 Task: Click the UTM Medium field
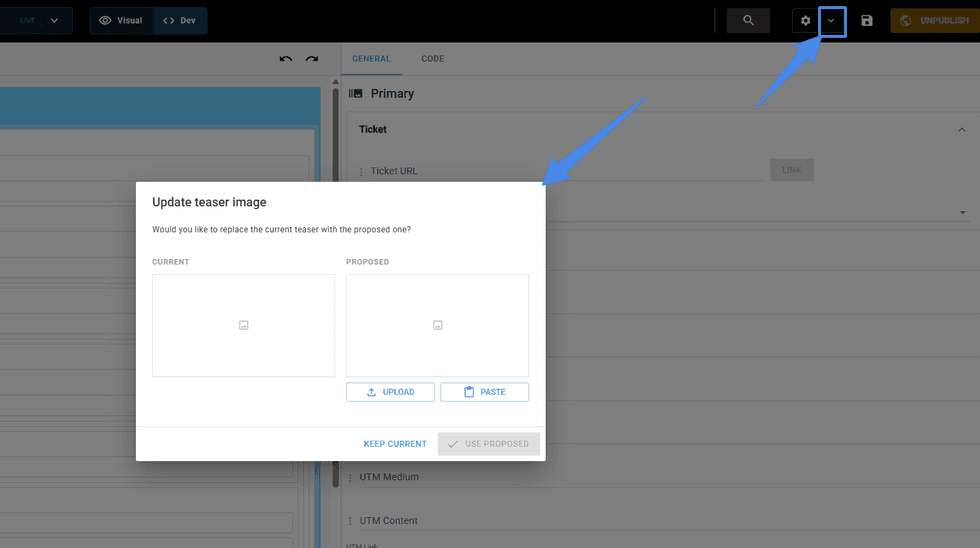[x=662, y=477]
